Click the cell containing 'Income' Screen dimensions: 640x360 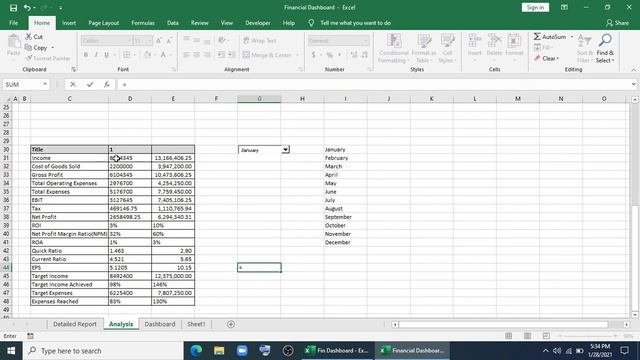coord(69,158)
